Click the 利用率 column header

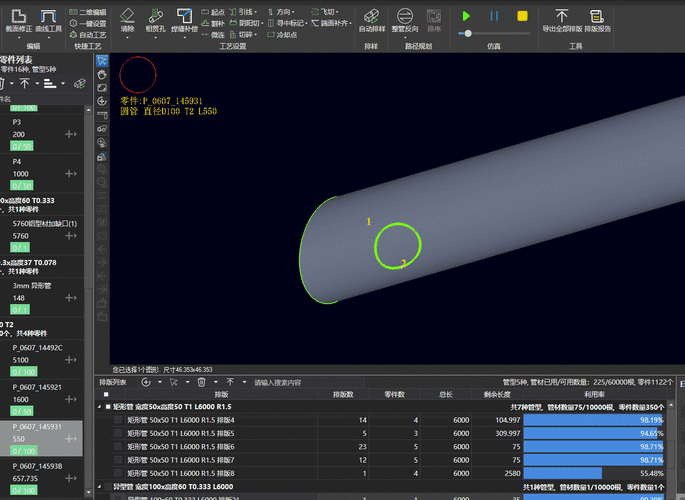(594, 394)
